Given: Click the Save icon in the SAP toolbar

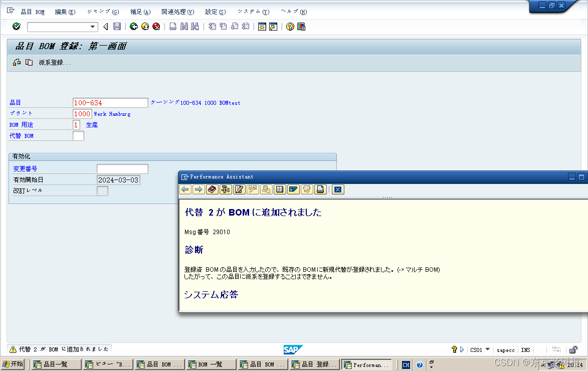Looking at the screenshot, I should point(117,27).
